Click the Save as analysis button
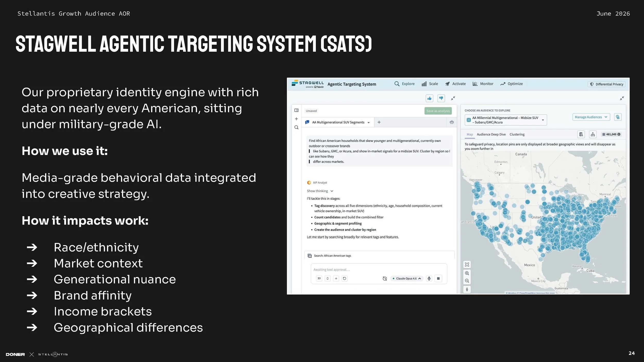This screenshot has height=362, width=644. coord(438,111)
